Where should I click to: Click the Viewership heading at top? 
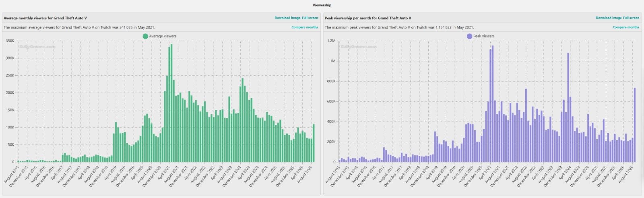click(x=322, y=5)
